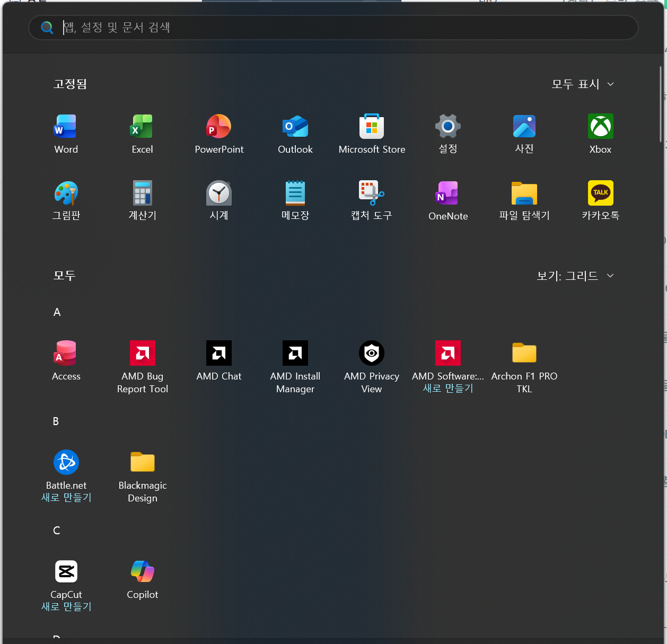Expand pinned apps with 모두 표시
Viewport: 667px width, 644px height.
click(x=582, y=84)
